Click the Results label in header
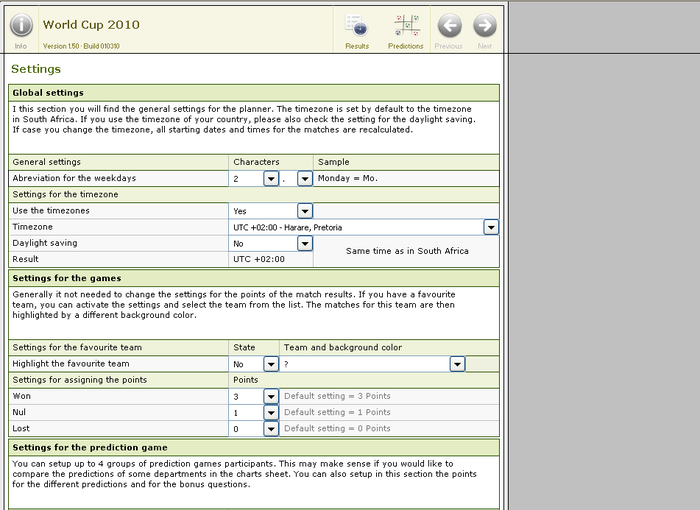Screen dimensions: 700x510 [357, 46]
